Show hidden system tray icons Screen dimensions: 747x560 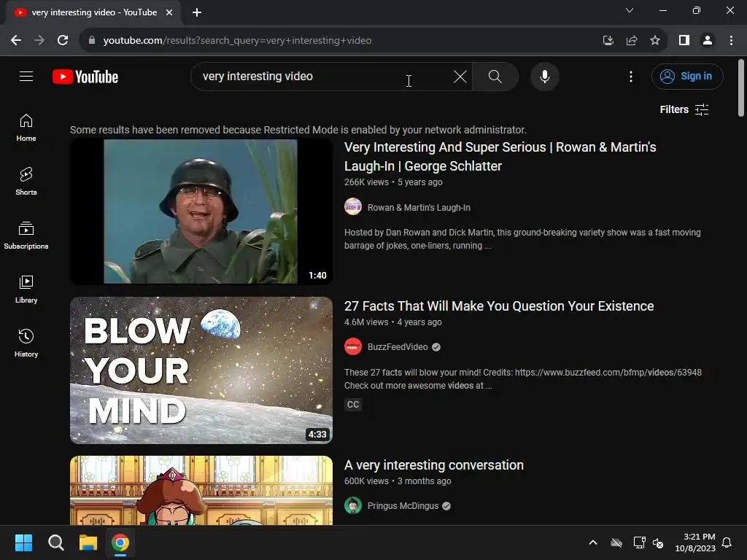[593, 542]
